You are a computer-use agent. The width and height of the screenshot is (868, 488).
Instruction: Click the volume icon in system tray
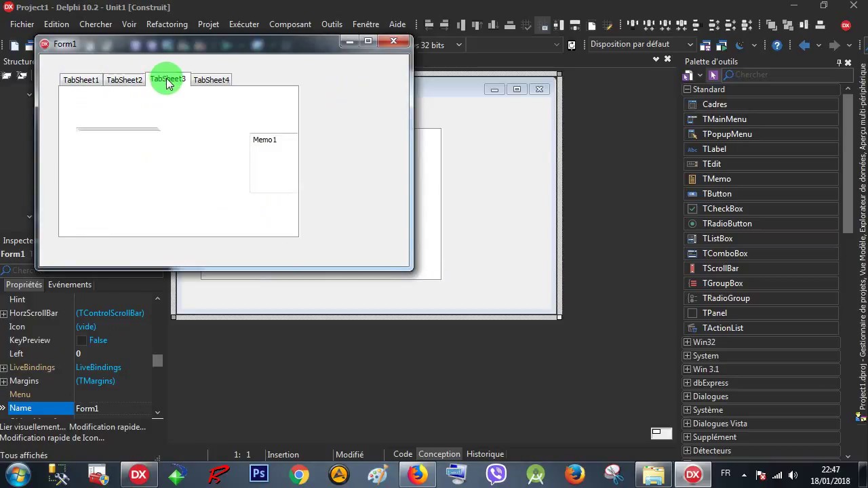click(x=793, y=475)
